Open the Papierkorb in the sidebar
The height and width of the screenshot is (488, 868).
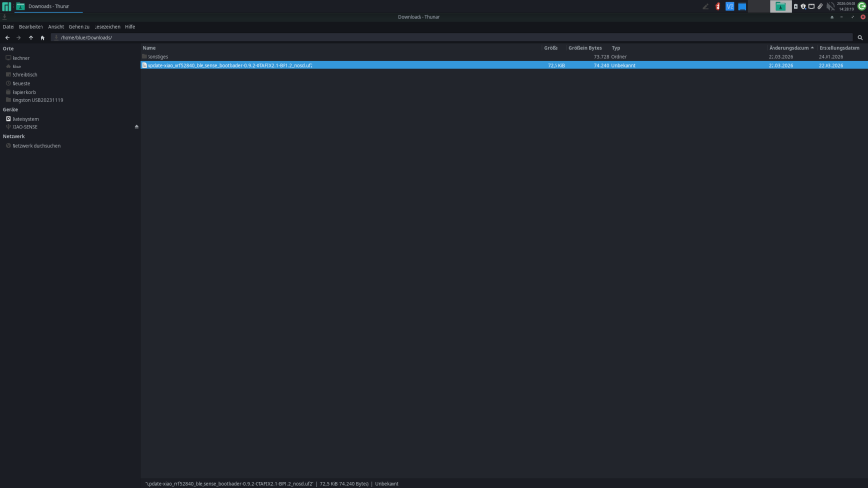24,92
